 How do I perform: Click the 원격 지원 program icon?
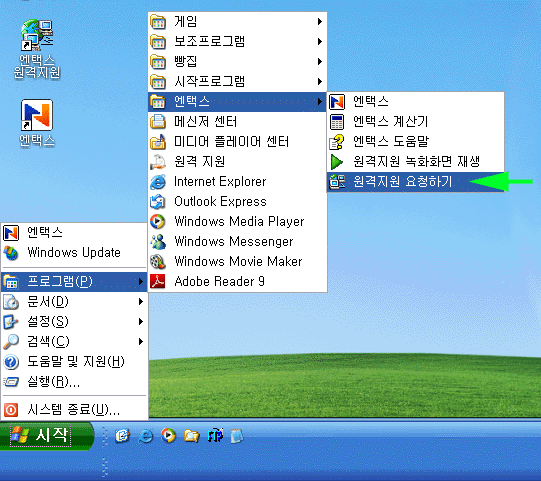(158, 162)
